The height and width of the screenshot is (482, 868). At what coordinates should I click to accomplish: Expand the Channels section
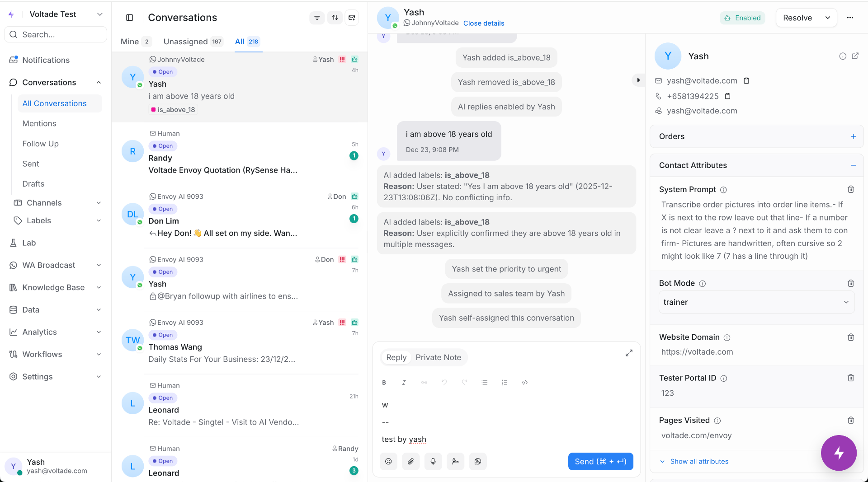99,203
